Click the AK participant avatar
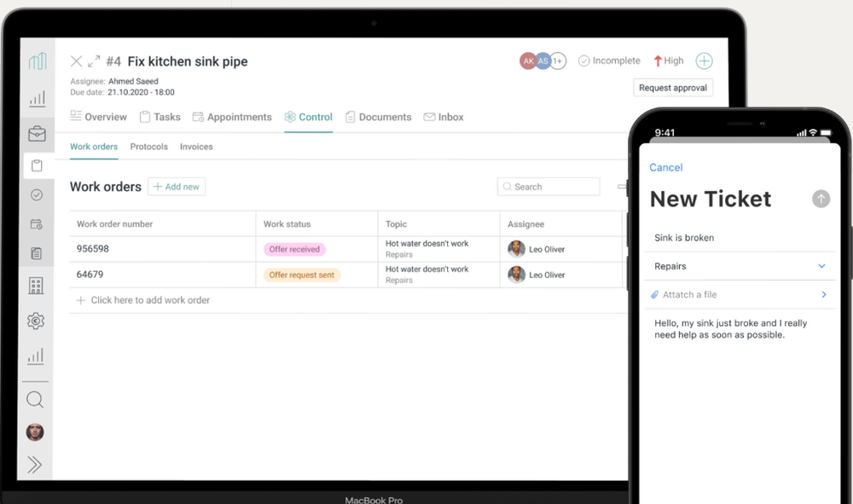This screenshot has height=504, width=853. tap(528, 61)
